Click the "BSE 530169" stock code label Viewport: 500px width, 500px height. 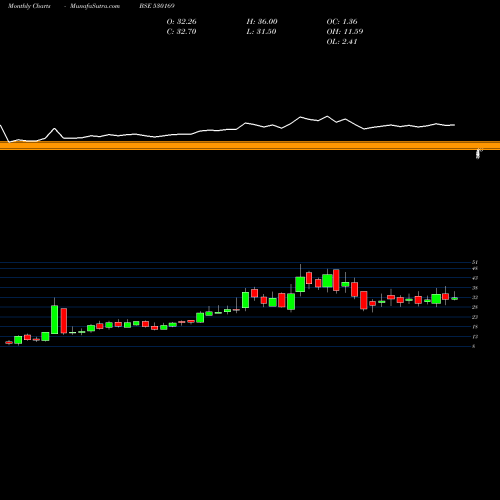click(157, 6)
